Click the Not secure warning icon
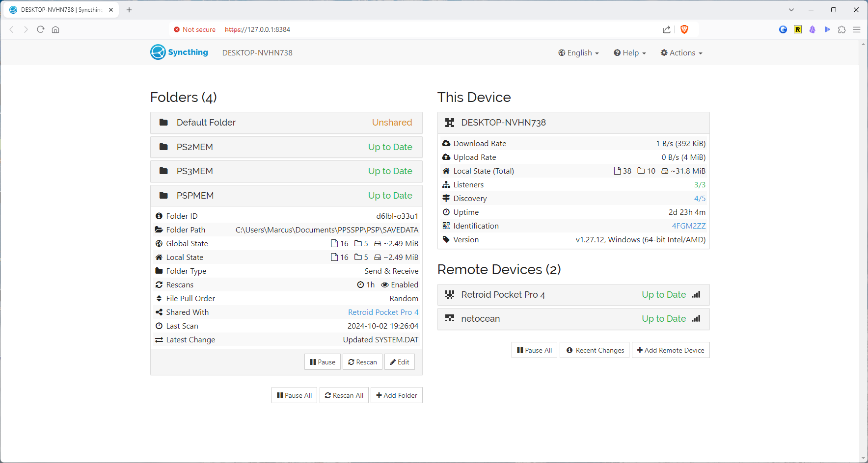Viewport: 868px width, 463px height. click(177, 29)
